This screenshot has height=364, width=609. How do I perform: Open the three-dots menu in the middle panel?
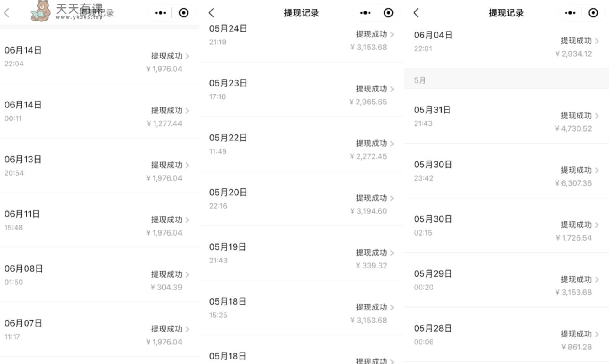[365, 13]
